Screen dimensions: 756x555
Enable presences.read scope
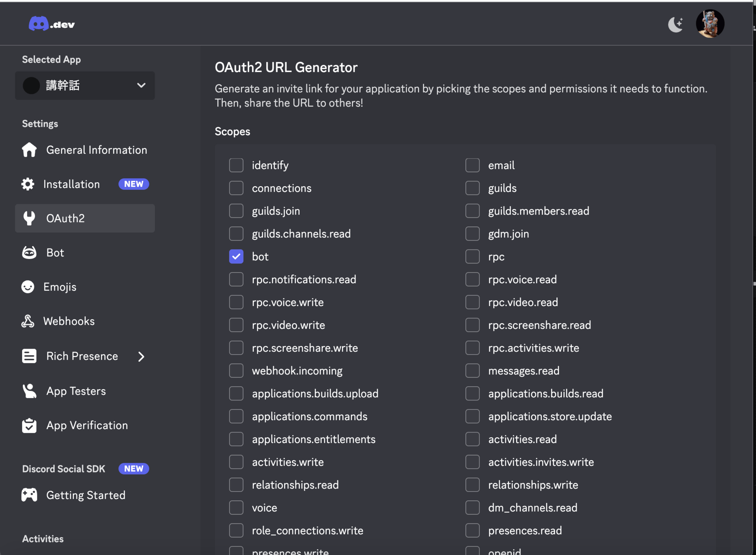pos(473,530)
